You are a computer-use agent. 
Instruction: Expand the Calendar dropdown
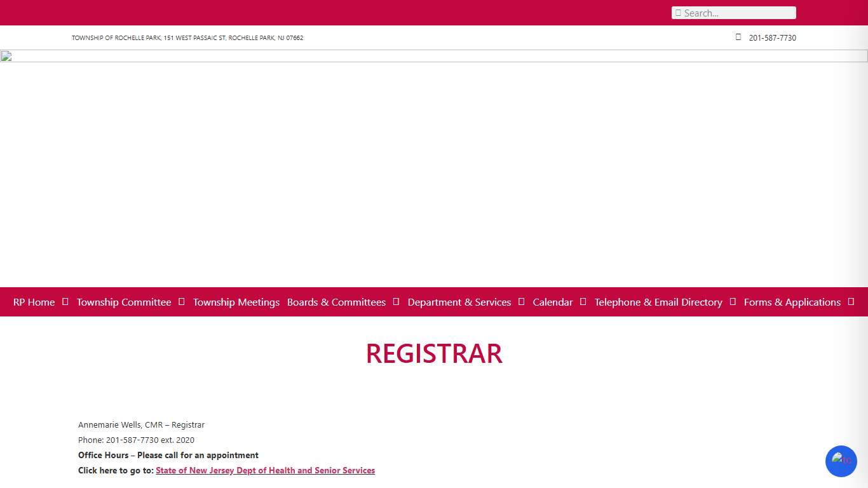[583, 302]
